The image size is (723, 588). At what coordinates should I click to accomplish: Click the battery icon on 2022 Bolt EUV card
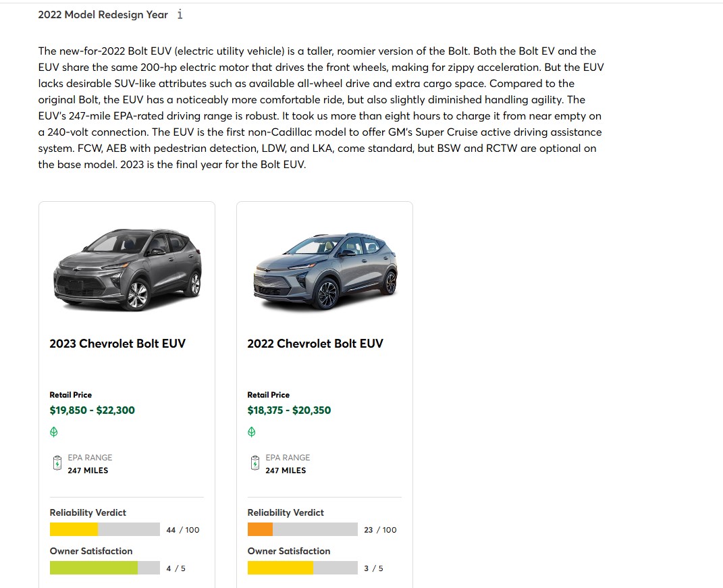255,462
